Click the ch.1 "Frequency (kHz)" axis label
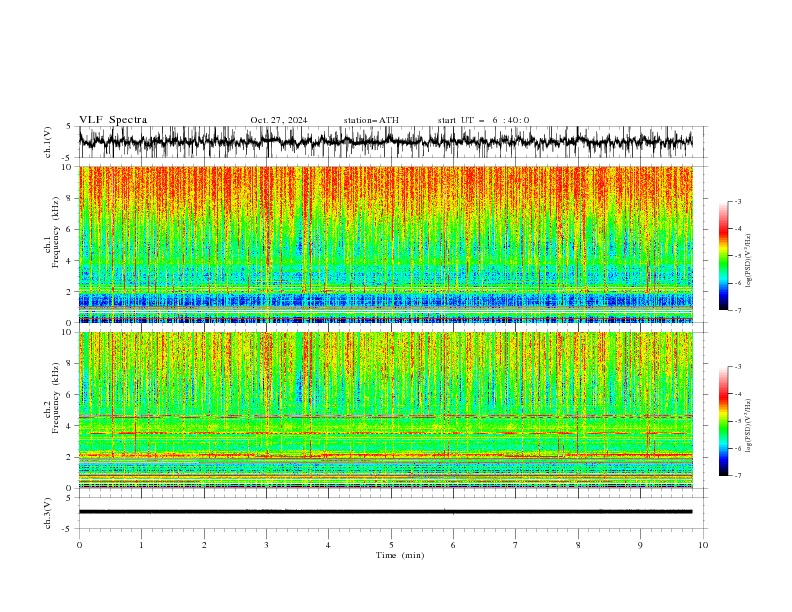Viewport: 792px width, 612px height. click(x=56, y=232)
